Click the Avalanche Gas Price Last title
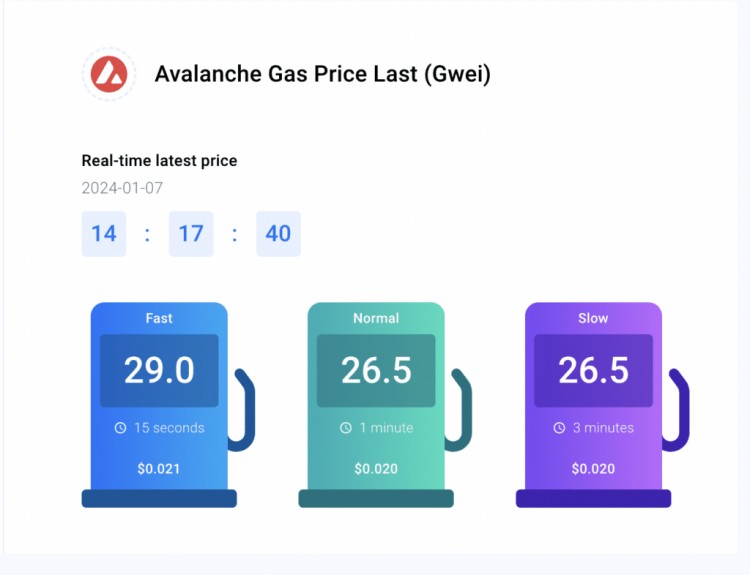This screenshot has width=750, height=575. 323,74
